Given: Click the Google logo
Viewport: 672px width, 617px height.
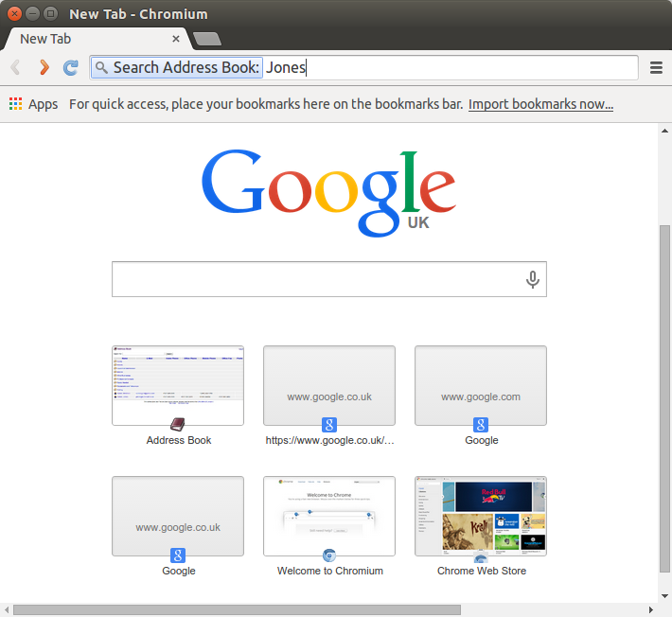Looking at the screenshot, I should click(328, 192).
